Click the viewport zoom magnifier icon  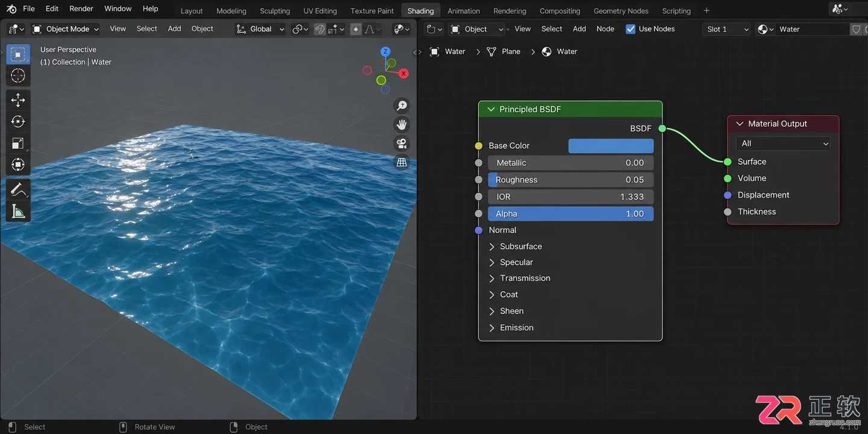click(401, 106)
